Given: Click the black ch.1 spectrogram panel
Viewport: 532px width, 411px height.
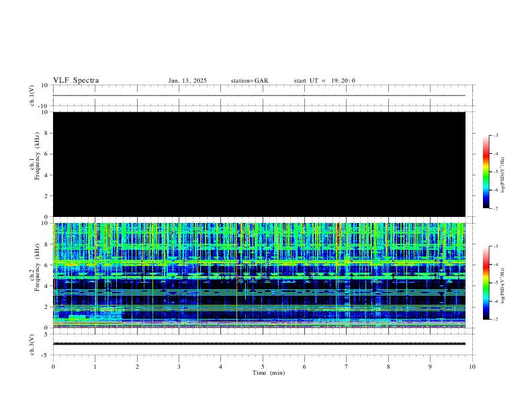Looking at the screenshot, I should [259, 164].
